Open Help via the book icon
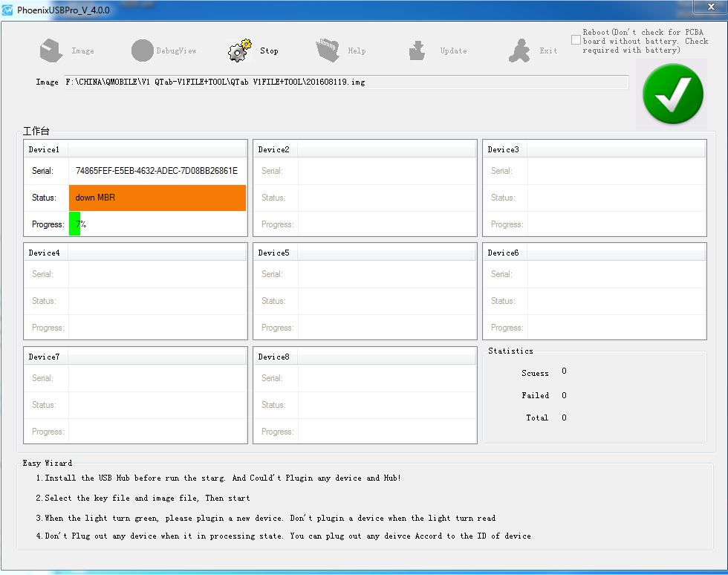The image size is (728, 575). [328, 51]
